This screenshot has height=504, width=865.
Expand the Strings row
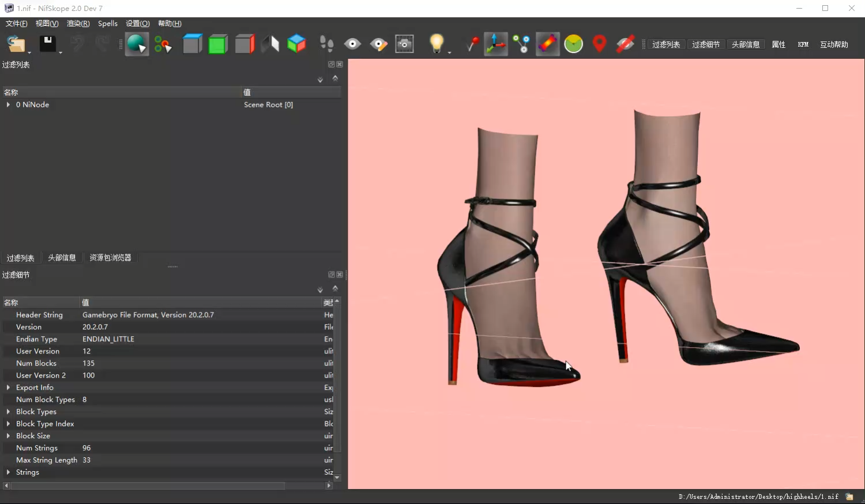(x=8, y=472)
